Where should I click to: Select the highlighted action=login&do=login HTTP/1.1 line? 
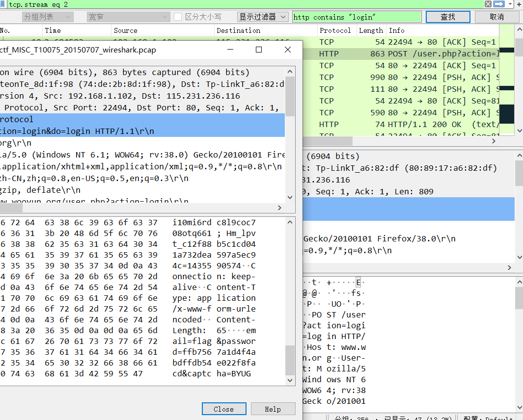142,131
